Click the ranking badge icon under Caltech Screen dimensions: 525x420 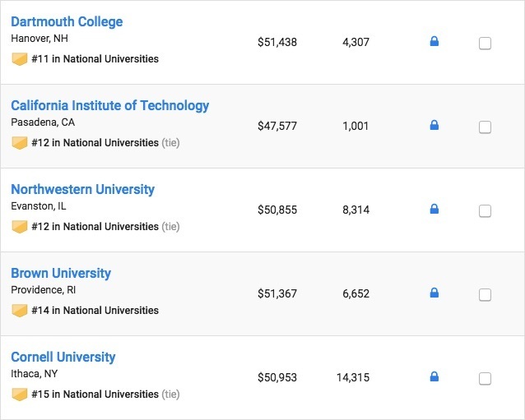[20, 143]
